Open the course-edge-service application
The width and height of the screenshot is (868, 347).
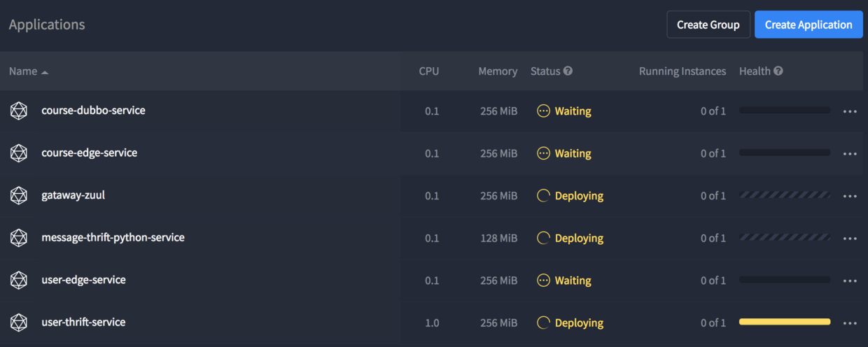tap(89, 153)
